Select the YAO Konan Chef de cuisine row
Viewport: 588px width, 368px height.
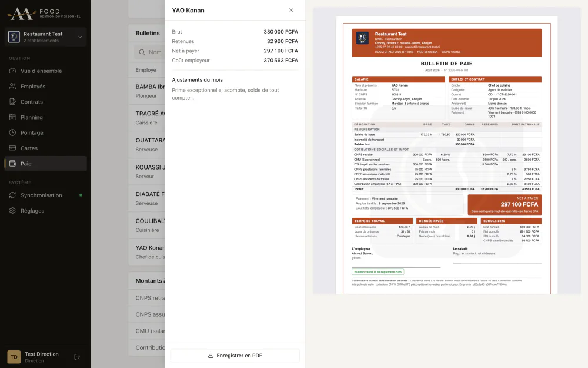[x=147, y=252]
